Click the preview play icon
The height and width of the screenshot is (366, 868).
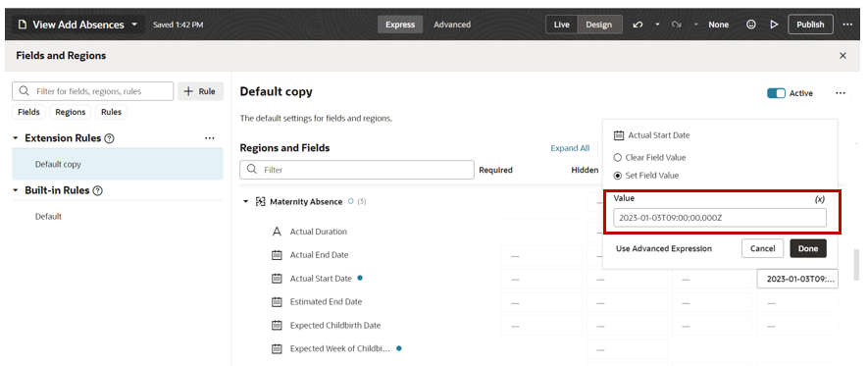774,25
